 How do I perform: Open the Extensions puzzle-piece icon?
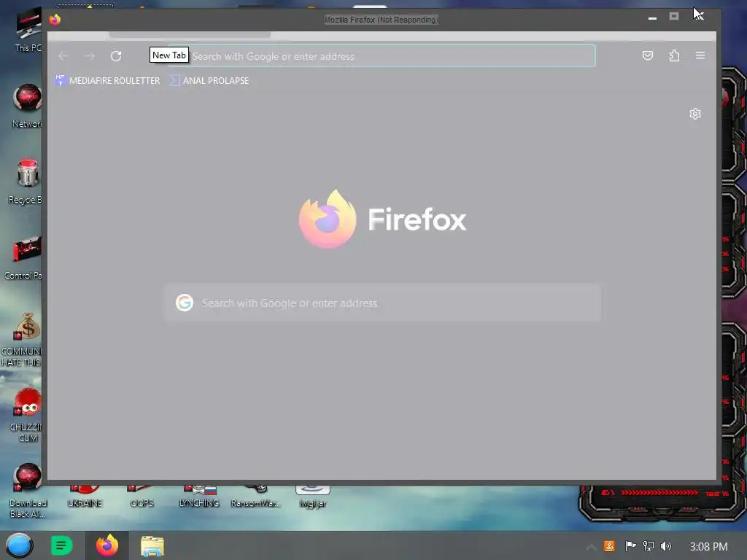[674, 55]
